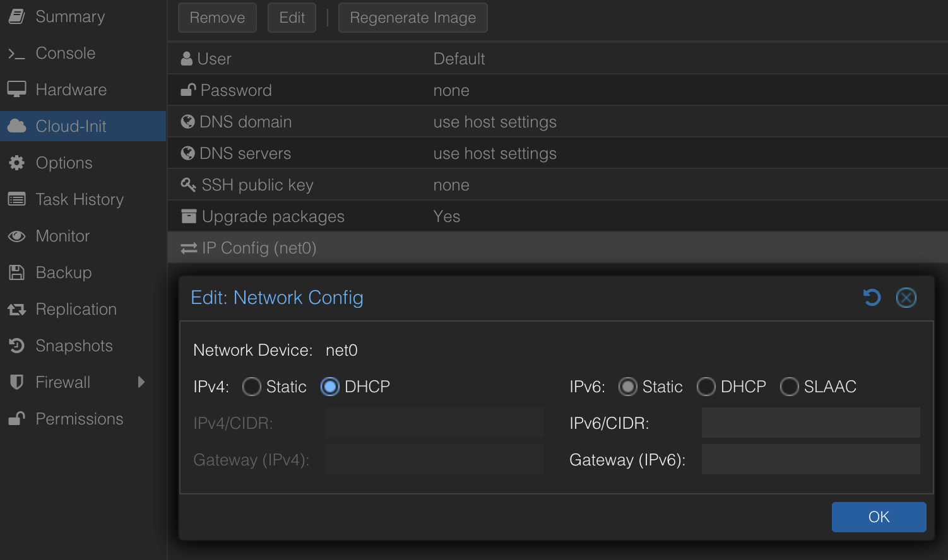This screenshot has width=948, height=560.
Task: Click the Hardware monitor icon
Action: click(17, 90)
